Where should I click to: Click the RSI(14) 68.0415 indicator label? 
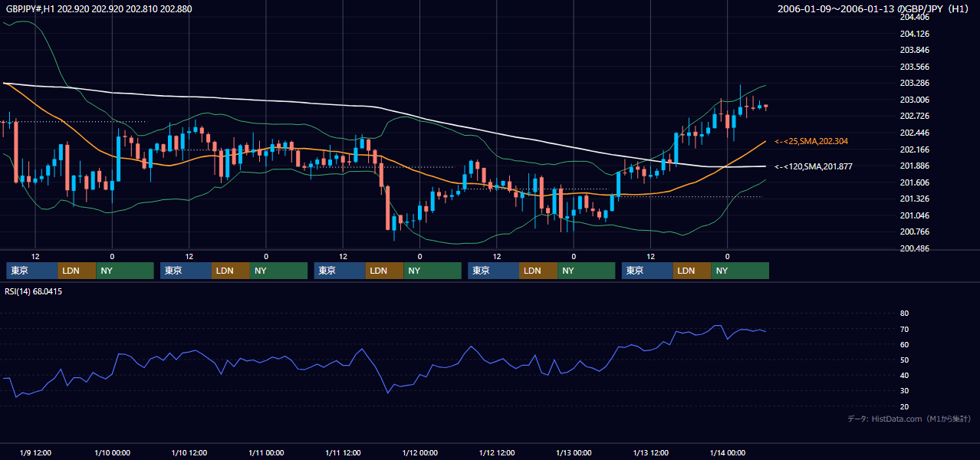(35, 291)
